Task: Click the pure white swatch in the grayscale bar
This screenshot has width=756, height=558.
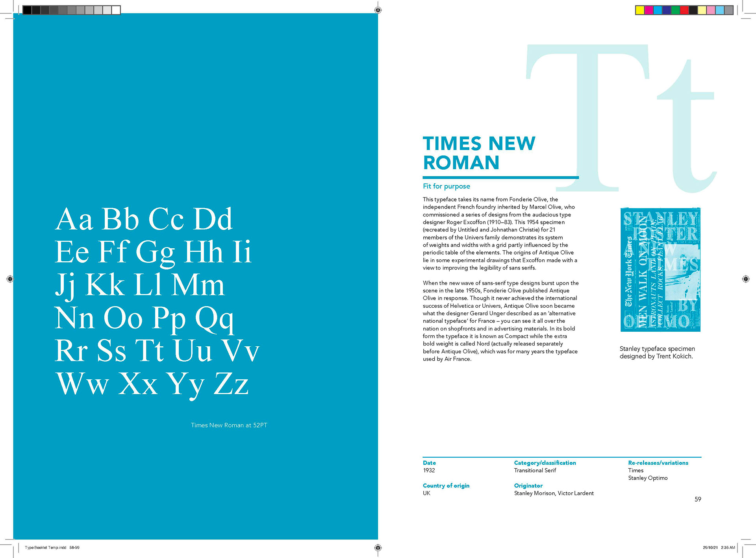Action: 116,10
